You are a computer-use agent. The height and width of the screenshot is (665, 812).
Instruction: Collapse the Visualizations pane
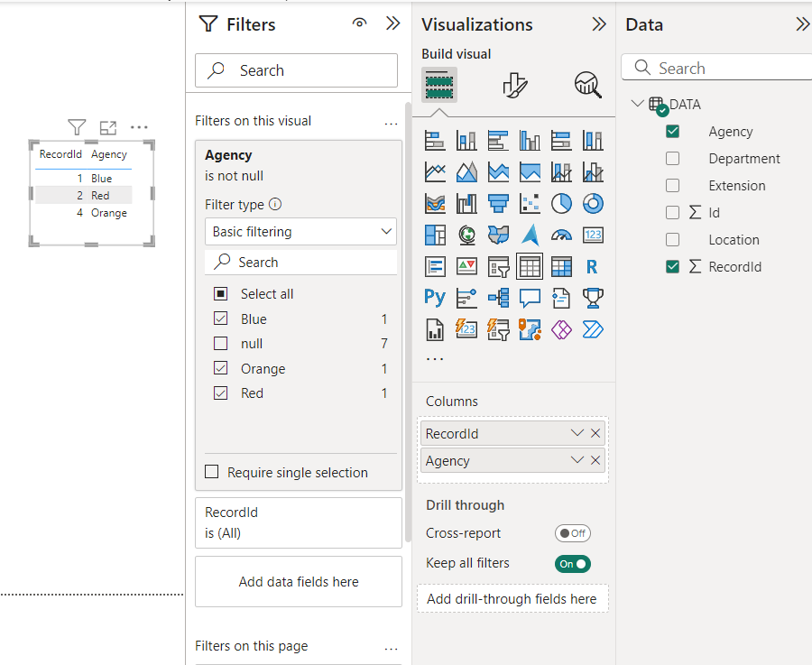point(599,23)
